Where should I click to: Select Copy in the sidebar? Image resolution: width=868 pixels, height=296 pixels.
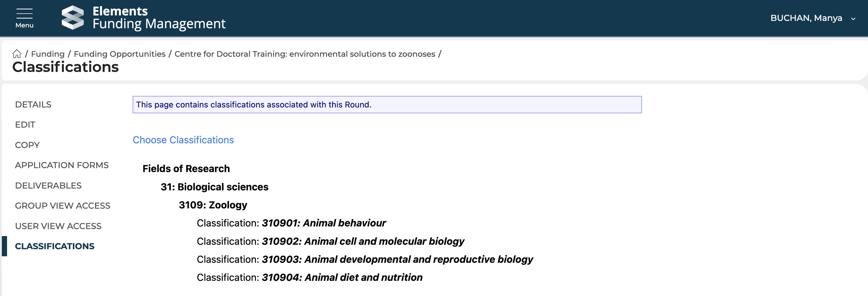[27, 145]
